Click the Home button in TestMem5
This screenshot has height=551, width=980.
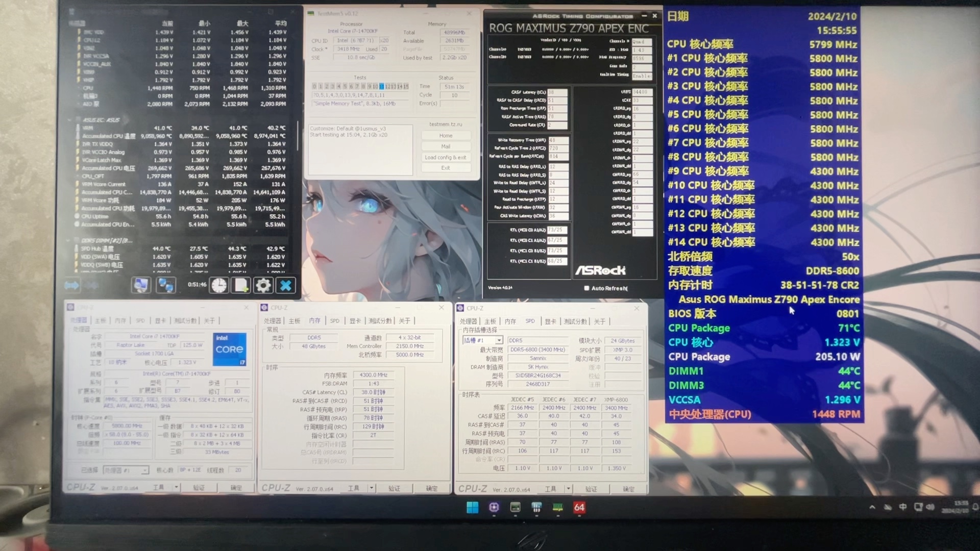(446, 136)
